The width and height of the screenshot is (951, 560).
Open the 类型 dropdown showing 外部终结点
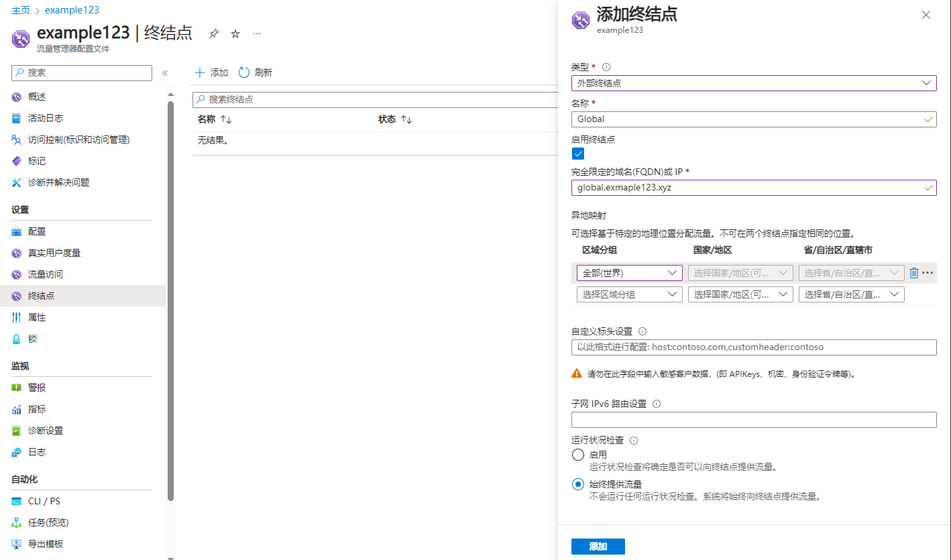tap(753, 83)
